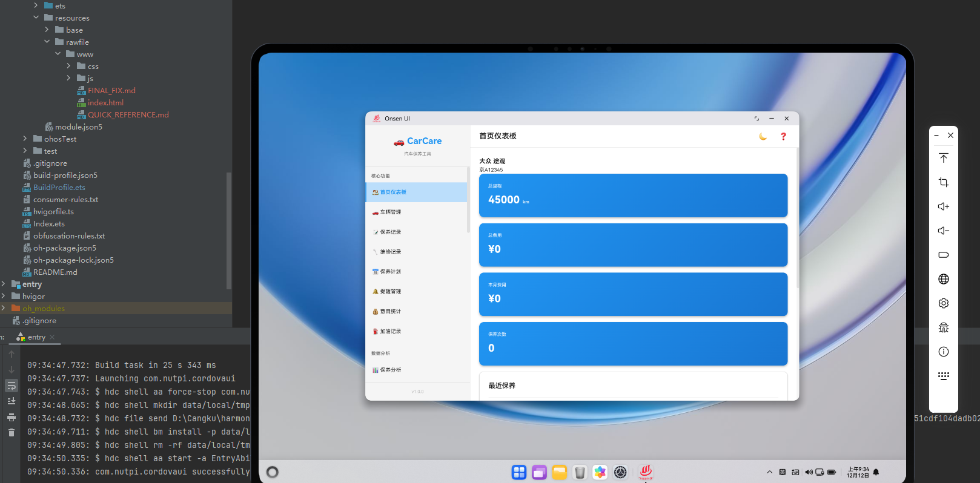This screenshot has height=483, width=980.
Task: Open the tray notification bell
Action: click(x=876, y=472)
